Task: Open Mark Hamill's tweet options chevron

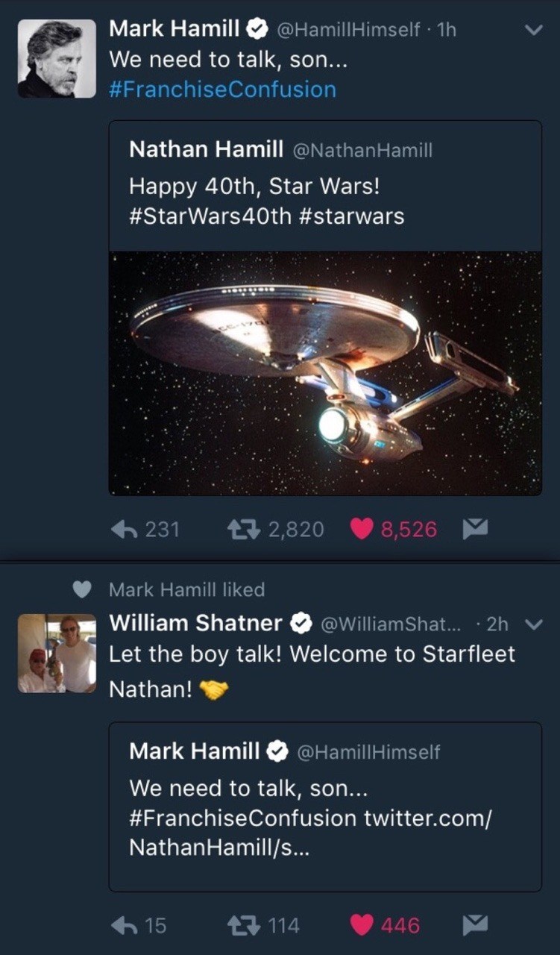Action: click(532, 31)
